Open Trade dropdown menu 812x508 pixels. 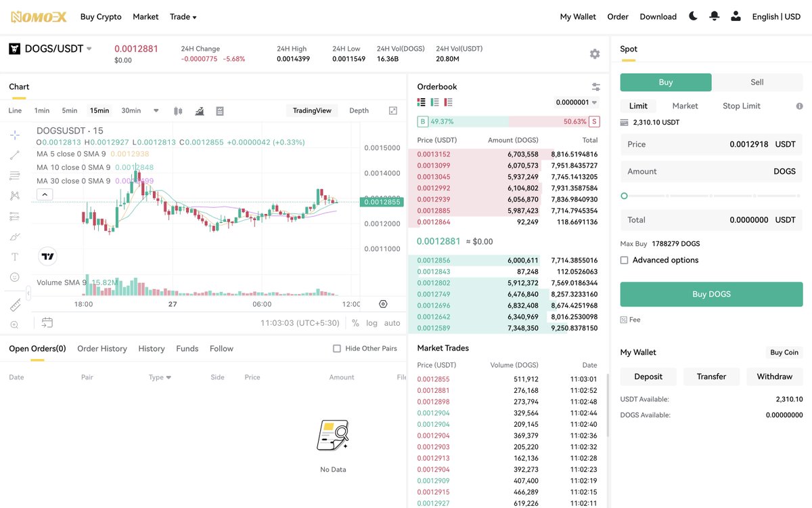point(183,16)
